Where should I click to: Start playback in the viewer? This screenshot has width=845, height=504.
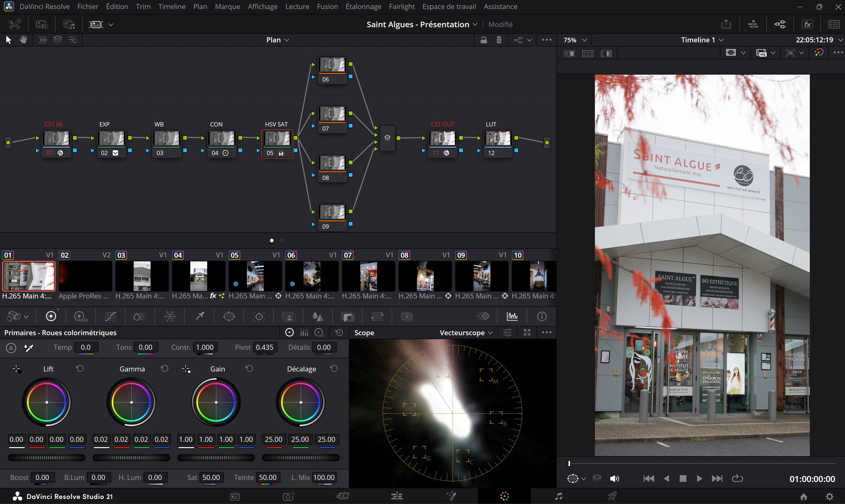699,479
